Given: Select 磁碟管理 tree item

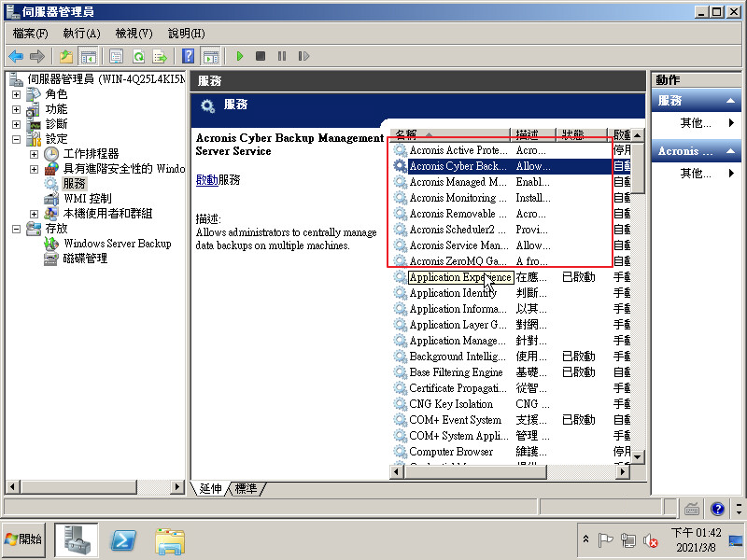Looking at the screenshot, I should coord(85,259).
